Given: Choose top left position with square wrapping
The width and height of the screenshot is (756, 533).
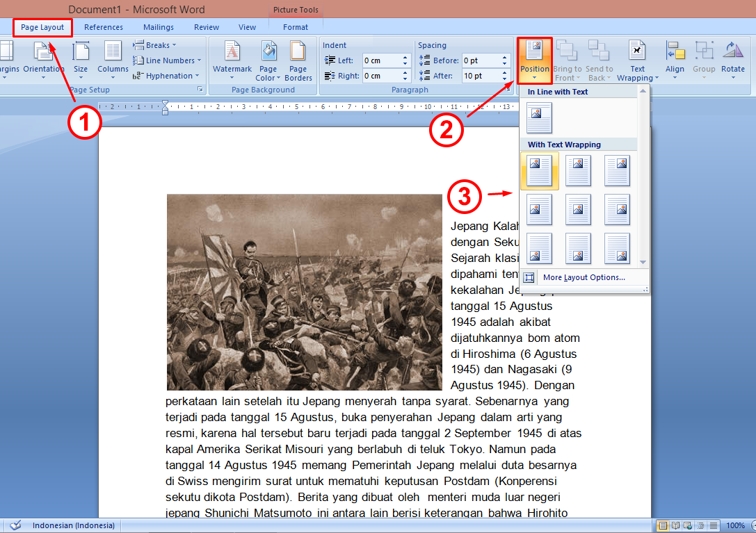Looking at the screenshot, I should (x=539, y=170).
